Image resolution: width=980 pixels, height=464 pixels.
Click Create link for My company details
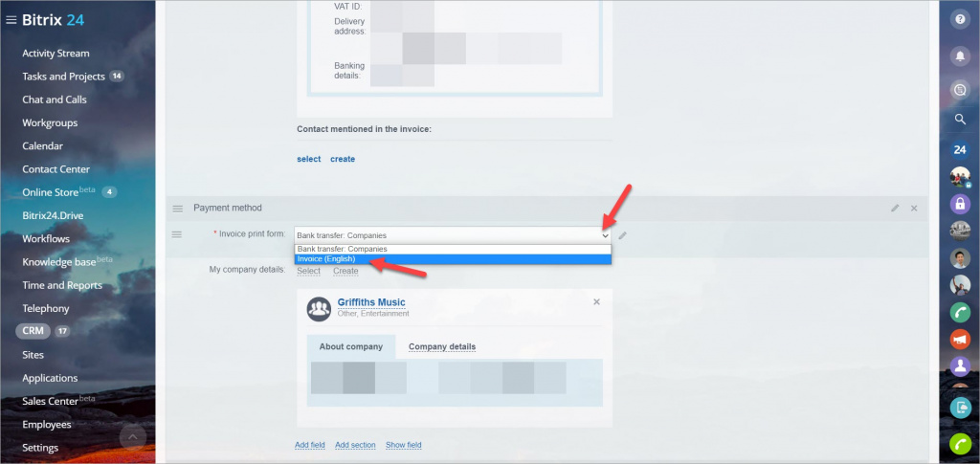(345, 271)
